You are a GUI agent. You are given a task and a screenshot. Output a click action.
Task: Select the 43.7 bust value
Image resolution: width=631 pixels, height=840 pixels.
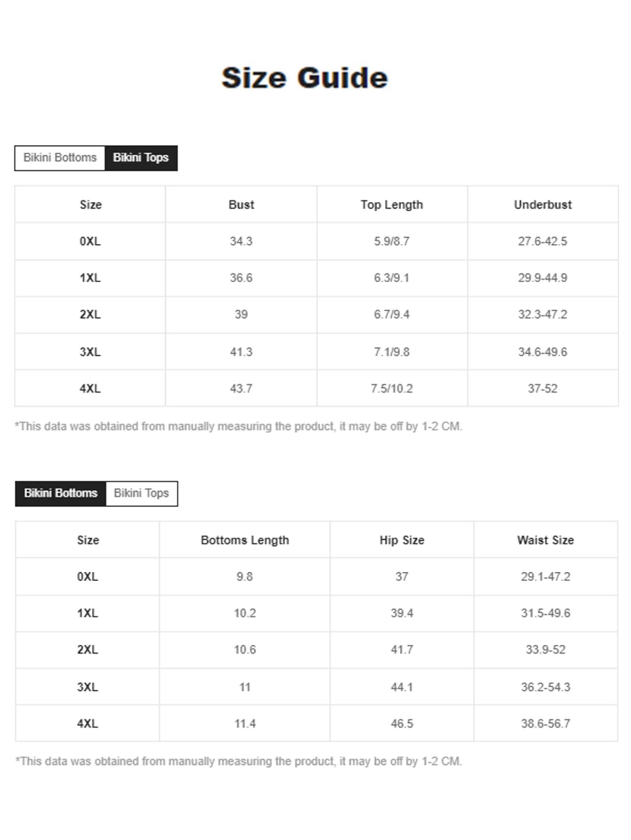(241, 389)
